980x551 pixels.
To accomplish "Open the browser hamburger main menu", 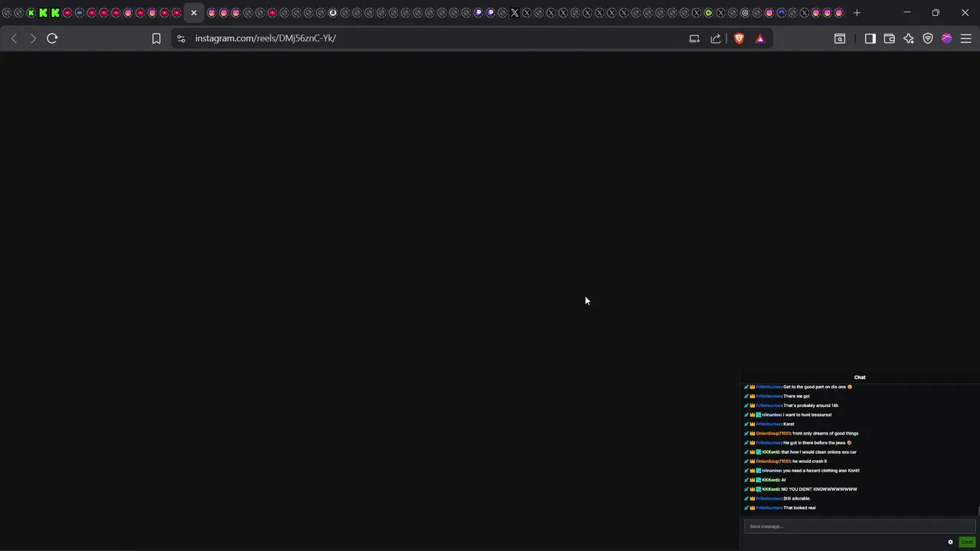I will click(x=966, y=38).
